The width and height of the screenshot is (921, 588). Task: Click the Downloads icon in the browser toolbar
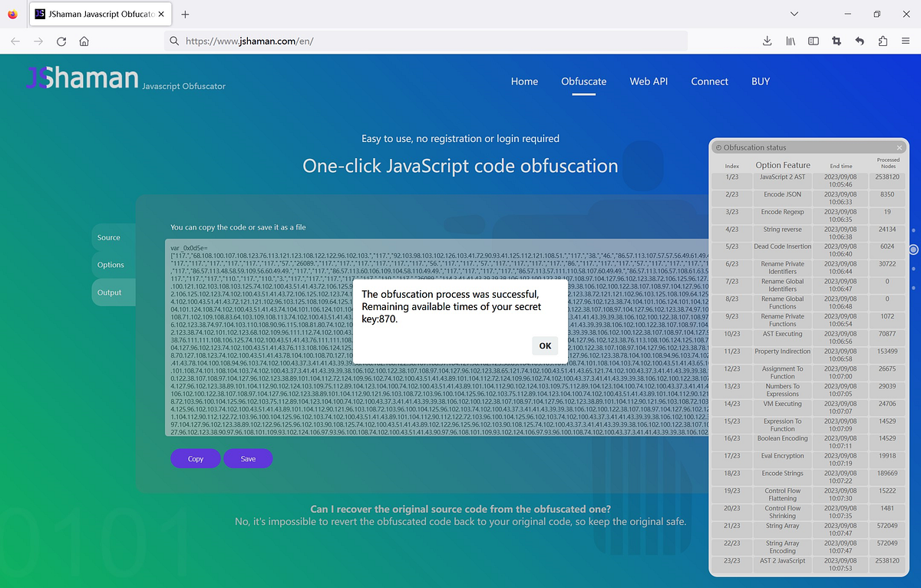(767, 41)
